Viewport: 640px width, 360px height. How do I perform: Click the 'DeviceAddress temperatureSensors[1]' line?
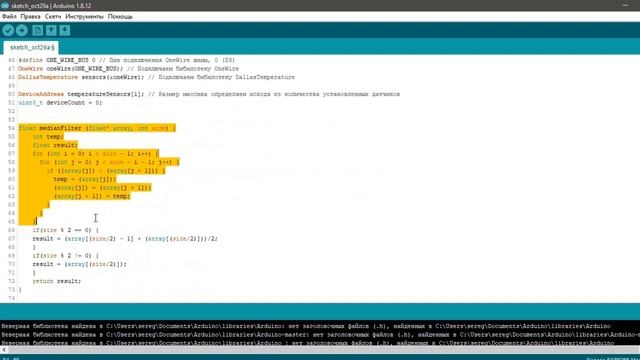point(209,94)
